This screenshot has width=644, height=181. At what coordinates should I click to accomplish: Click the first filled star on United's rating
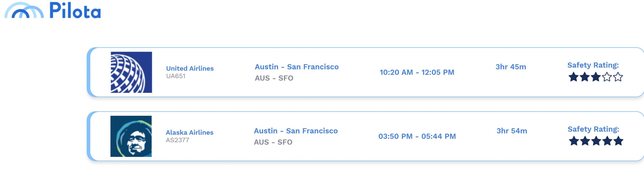click(x=574, y=77)
